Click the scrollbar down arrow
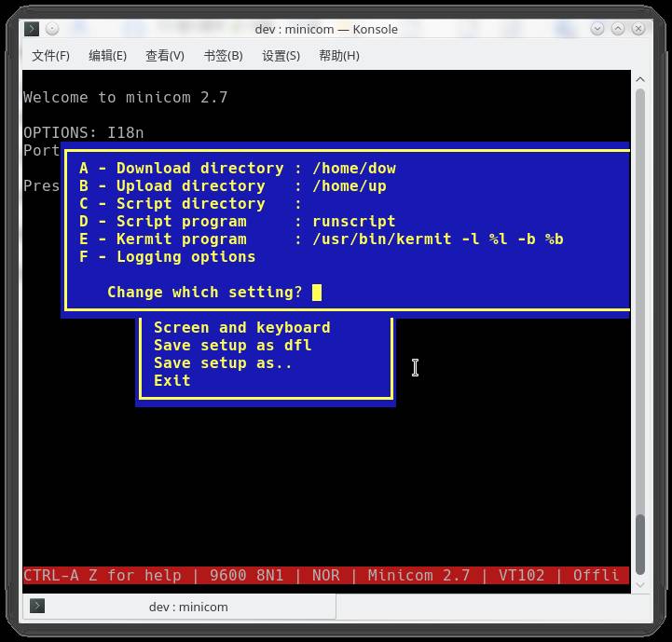The height and width of the screenshot is (642, 672). (640, 584)
